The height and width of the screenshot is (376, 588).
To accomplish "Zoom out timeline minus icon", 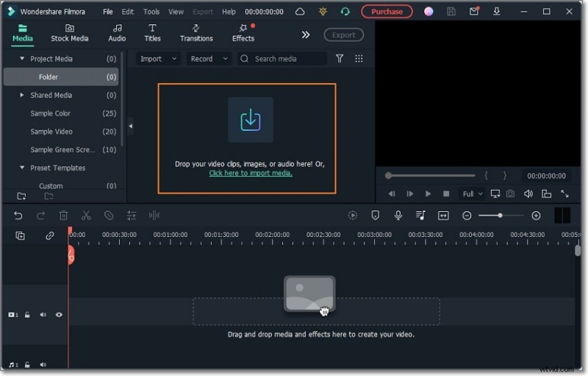I will (x=467, y=216).
